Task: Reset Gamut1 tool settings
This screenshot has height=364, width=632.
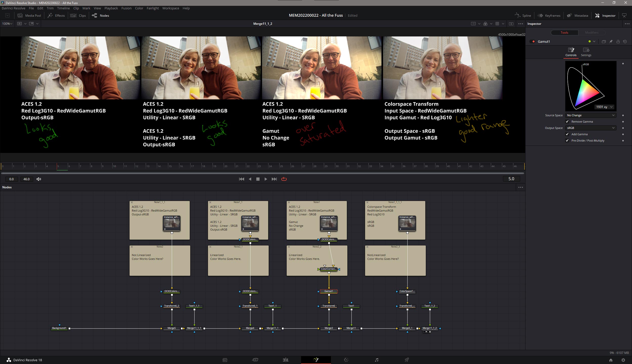Action: click(625, 41)
